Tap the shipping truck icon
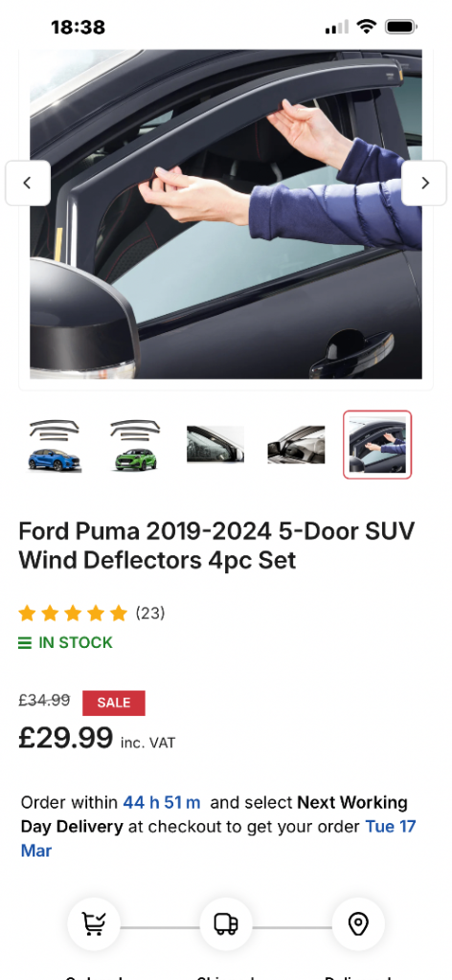Image resolution: width=452 pixels, height=980 pixels. pos(226,924)
